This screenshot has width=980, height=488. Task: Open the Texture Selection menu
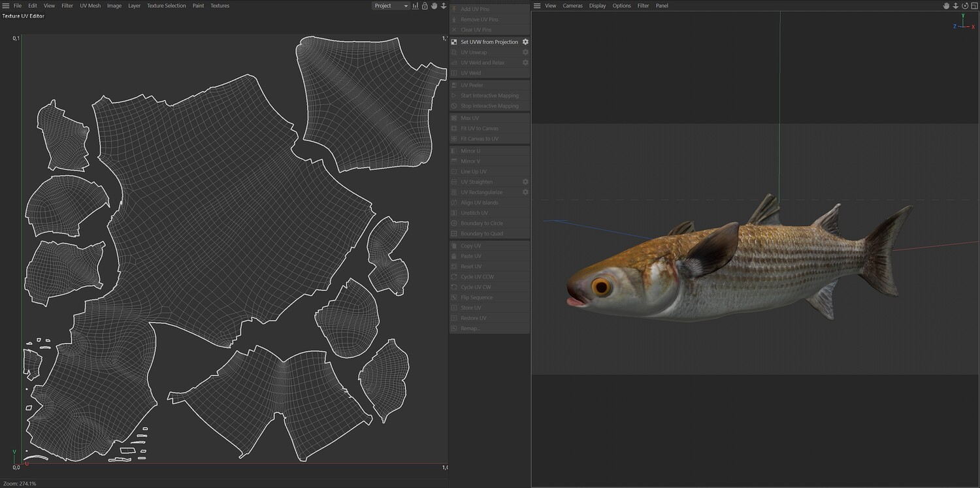(166, 6)
